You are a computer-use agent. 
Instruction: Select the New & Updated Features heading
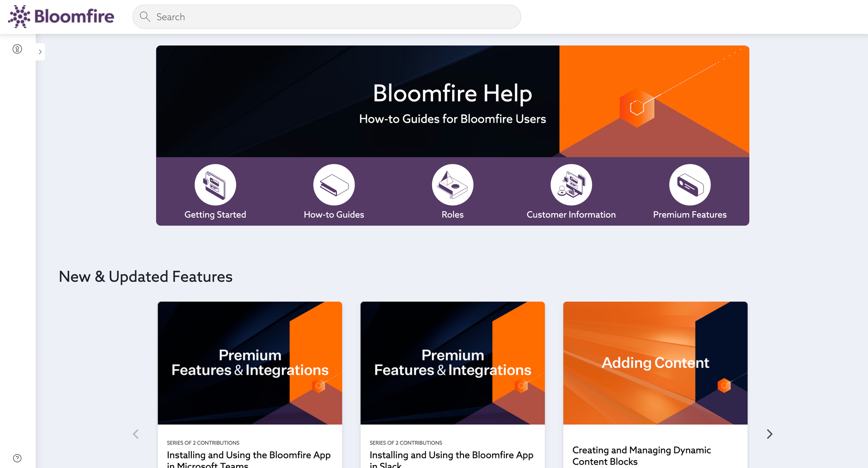point(146,277)
